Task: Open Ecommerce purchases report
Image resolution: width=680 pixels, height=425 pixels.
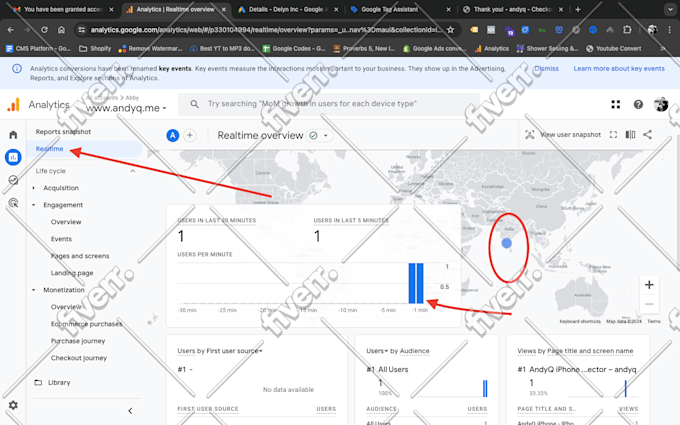Action: pyautogui.click(x=86, y=324)
